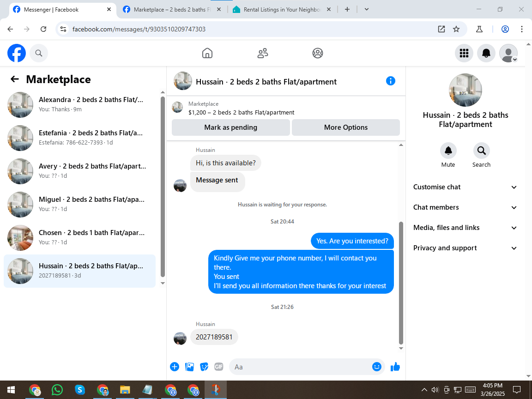Open Skype from the taskbar
This screenshot has width=532, height=399.
[x=80, y=390]
